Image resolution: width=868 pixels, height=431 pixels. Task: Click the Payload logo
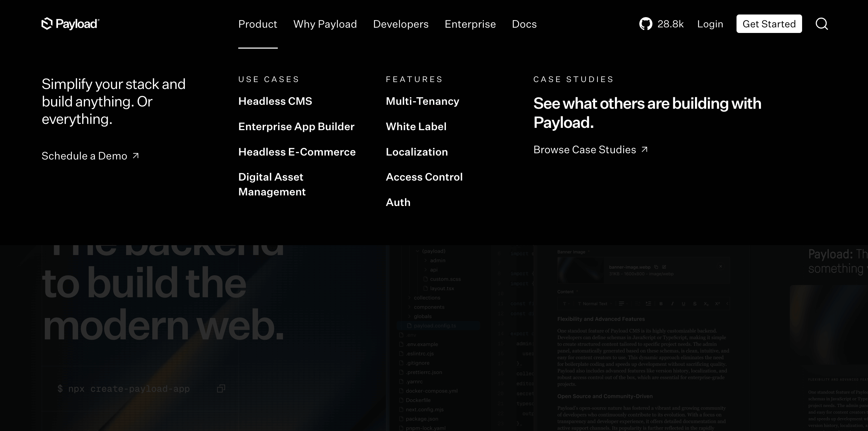71,24
